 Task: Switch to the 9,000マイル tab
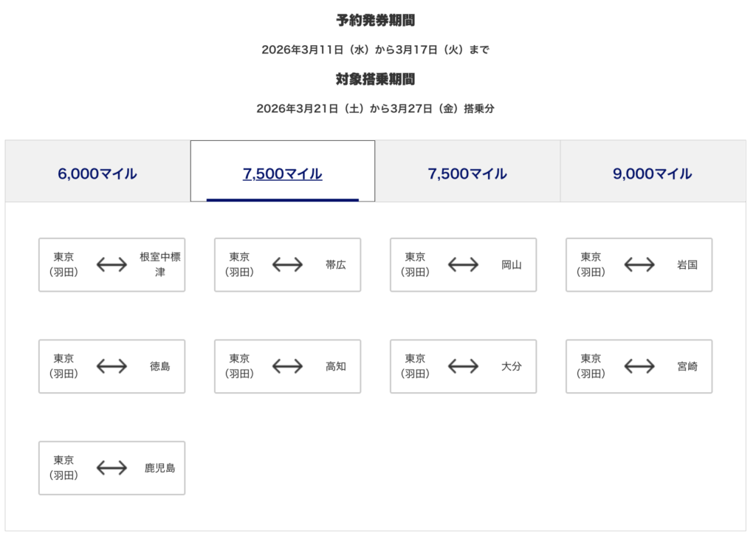point(653,174)
